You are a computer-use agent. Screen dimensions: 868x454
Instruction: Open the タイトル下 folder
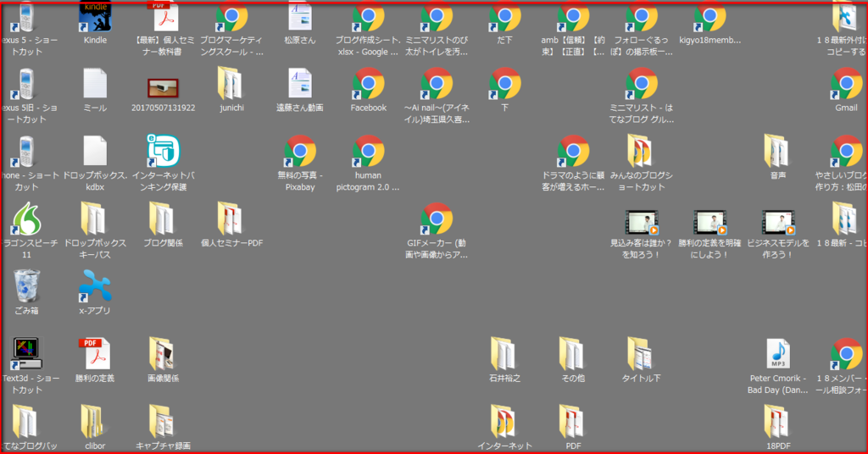pyautogui.click(x=640, y=354)
